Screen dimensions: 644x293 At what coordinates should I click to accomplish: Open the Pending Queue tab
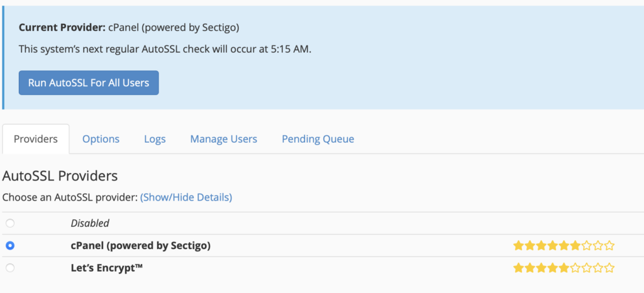(x=318, y=139)
